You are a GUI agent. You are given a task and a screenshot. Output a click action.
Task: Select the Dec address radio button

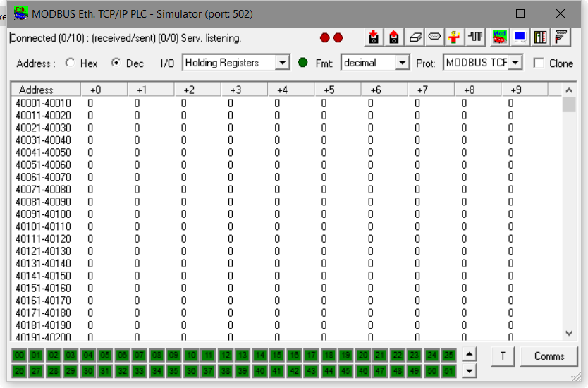click(x=116, y=63)
